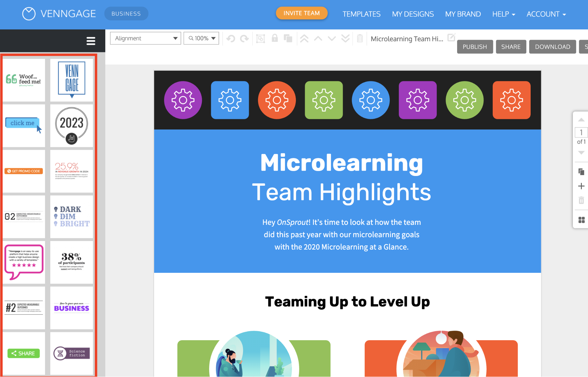Expand the ACCOUNT menu
The image size is (588, 377).
[546, 14]
